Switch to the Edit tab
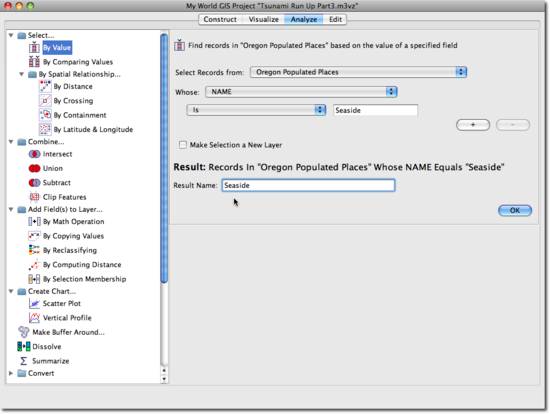The image size is (550, 414). (x=335, y=19)
